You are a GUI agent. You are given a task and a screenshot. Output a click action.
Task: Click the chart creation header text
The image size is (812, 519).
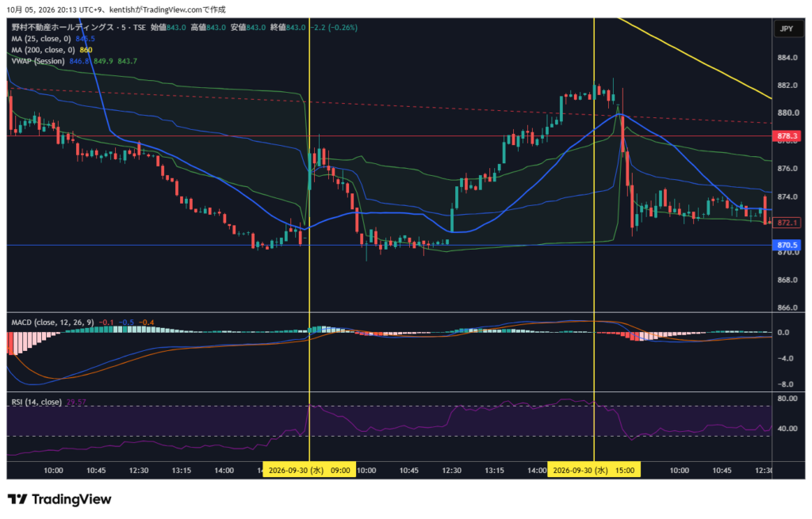(x=116, y=10)
